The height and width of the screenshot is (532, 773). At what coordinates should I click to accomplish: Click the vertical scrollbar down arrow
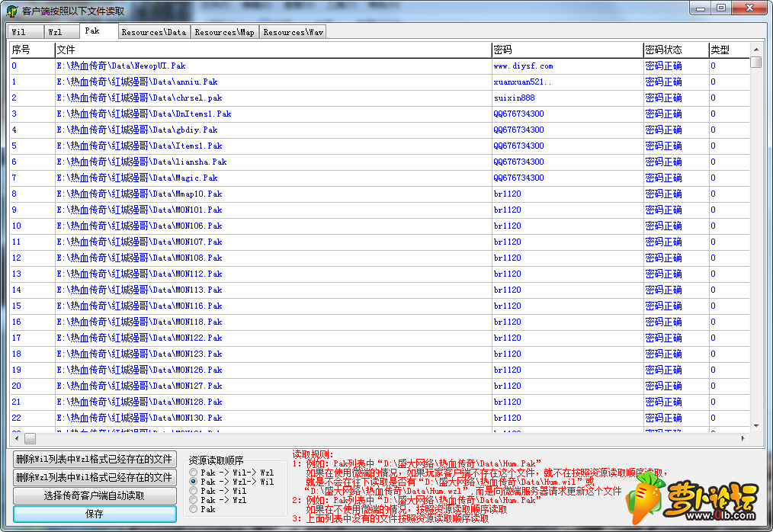[755, 425]
